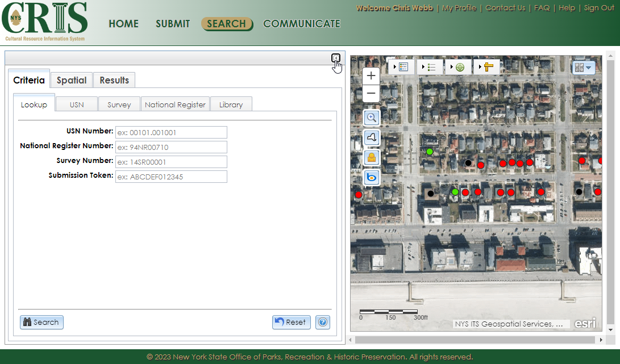Click the Reset button

coord(291,322)
